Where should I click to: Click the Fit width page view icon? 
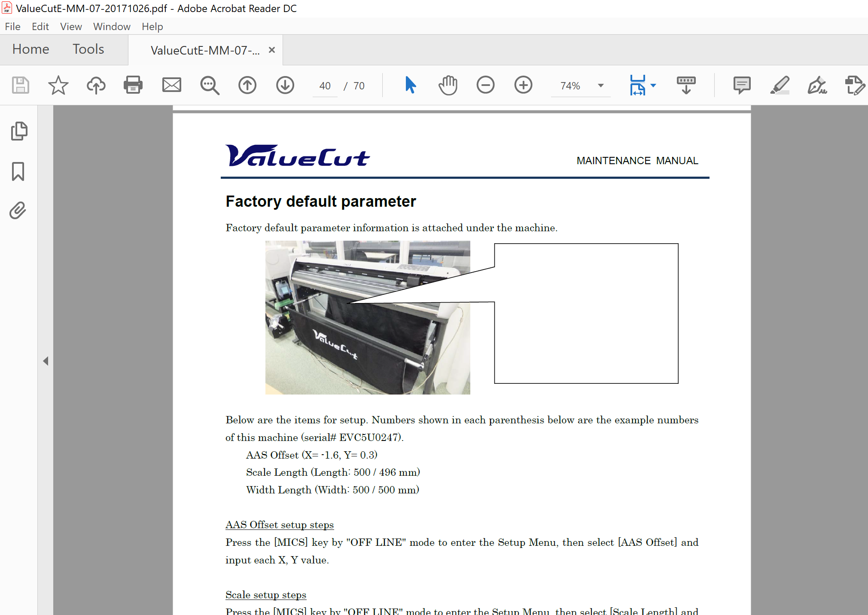coord(637,85)
